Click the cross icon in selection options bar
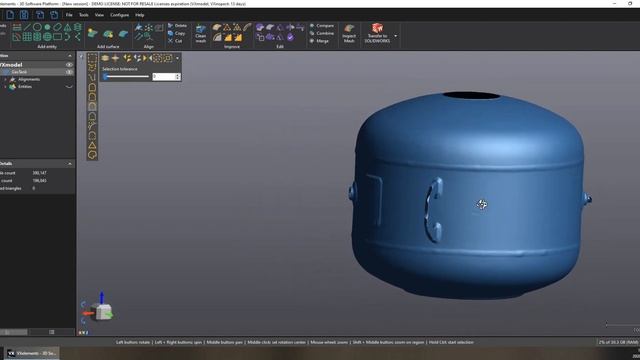Viewport: 640px width, 360px height. tap(116, 58)
